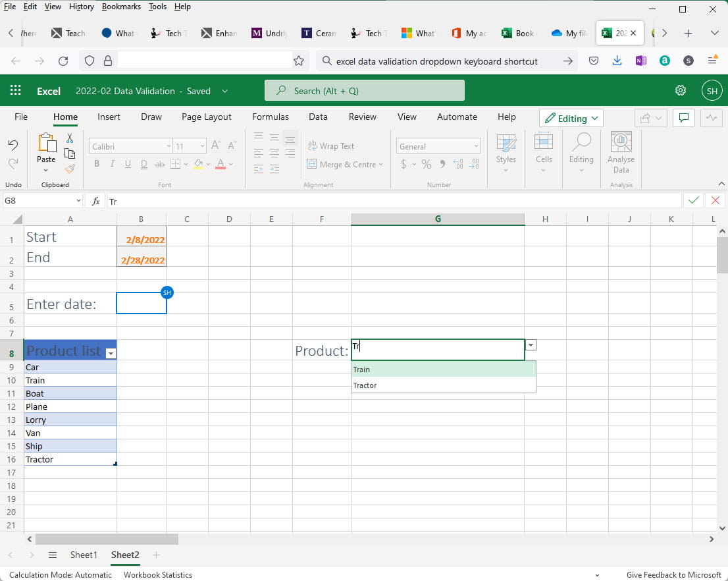This screenshot has width=728, height=581.
Task: Click the Undo arrow icon
Action: click(13, 145)
